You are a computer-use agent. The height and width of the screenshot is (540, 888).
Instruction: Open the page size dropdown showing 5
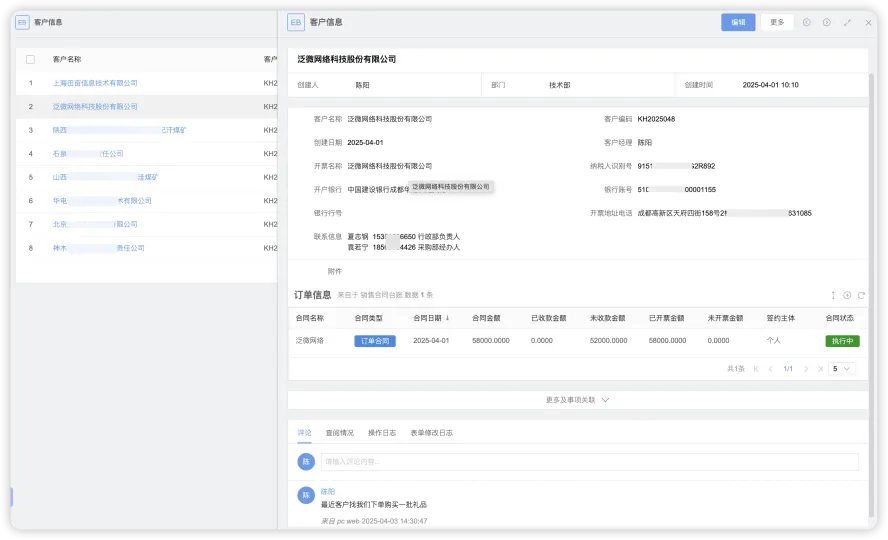pyautogui.click(x=842, y=369)
